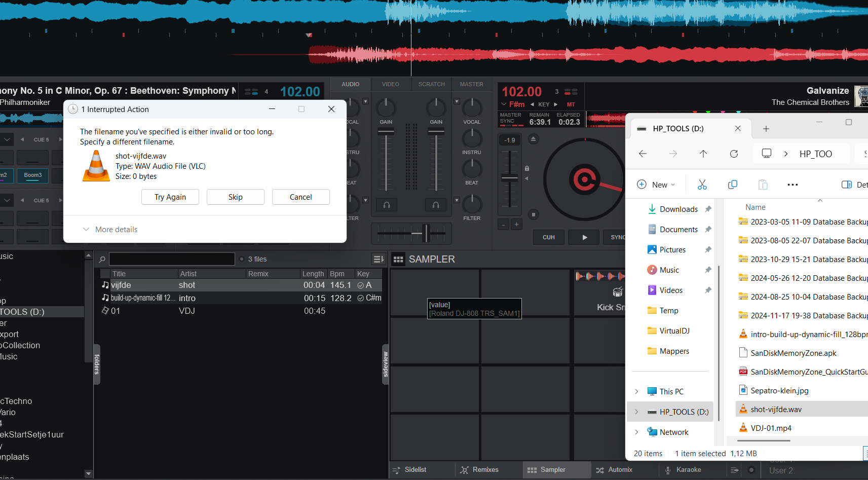The width and height of the screenshot is (868, 480).
Task: Expand the This PC tree node
Action: click(x=636, y=391)
